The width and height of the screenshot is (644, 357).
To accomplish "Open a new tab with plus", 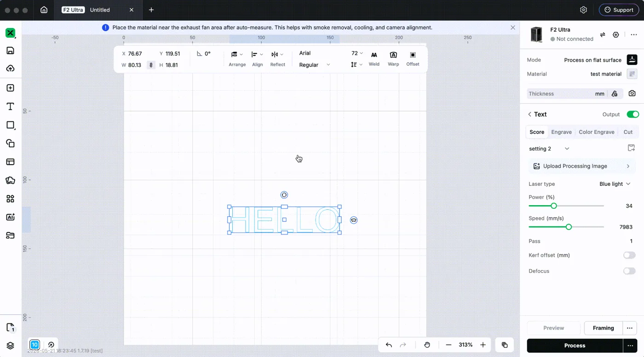I will [151, 10].
